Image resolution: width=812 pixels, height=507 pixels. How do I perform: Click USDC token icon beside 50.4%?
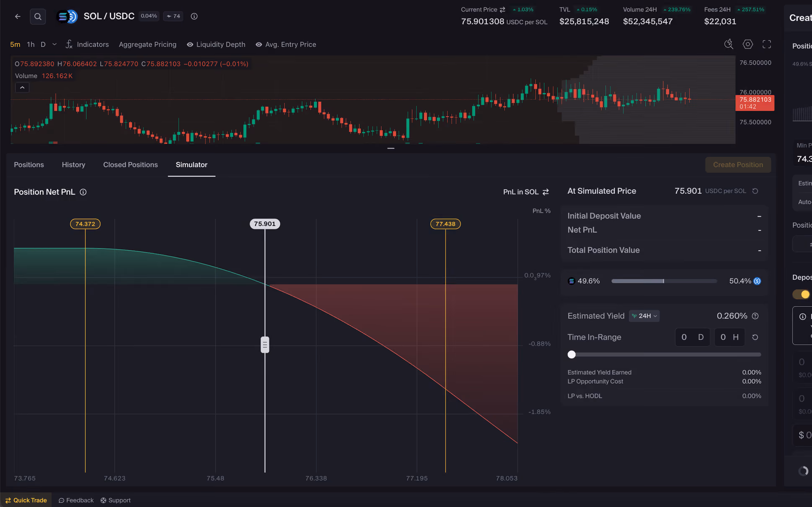click(x=757, y=281)
